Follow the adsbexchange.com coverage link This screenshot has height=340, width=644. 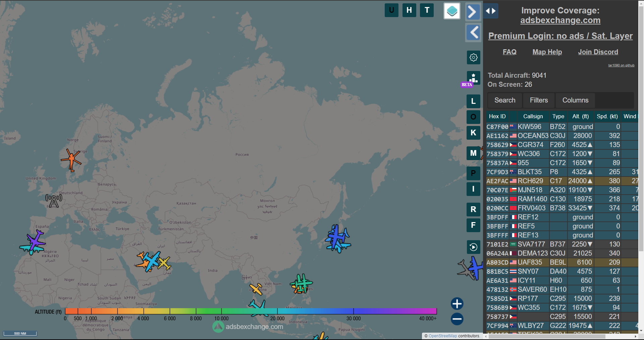pyautogui.click(x=560, y=20)
